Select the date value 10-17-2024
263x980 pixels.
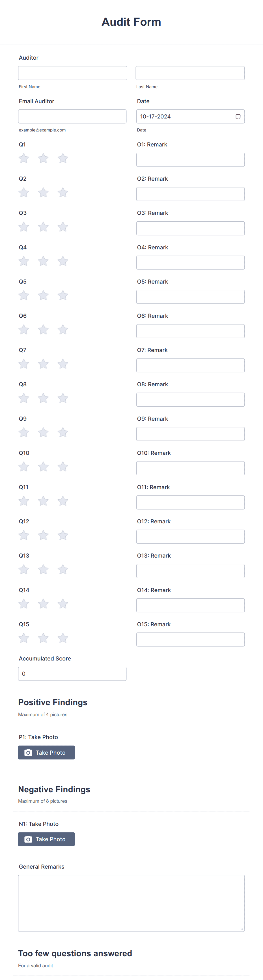coord(156,116)
